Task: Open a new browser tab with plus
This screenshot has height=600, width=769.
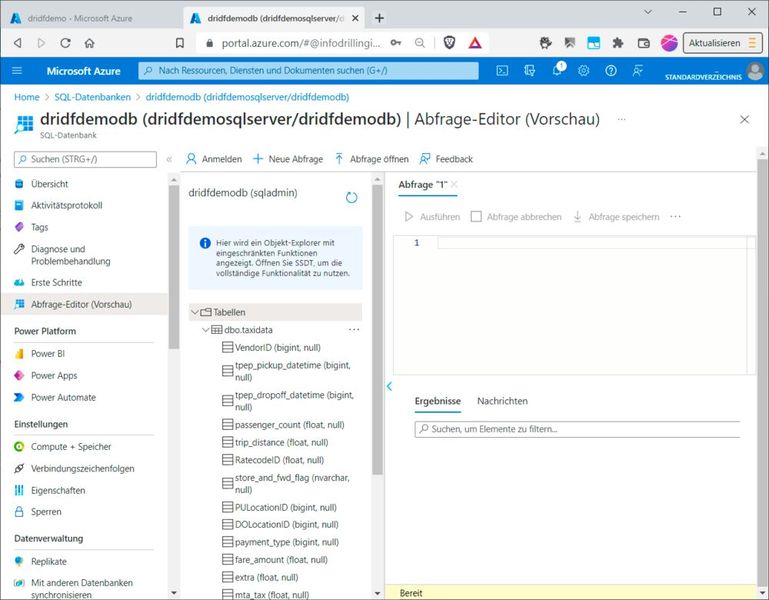Action: tap(379, 18)
